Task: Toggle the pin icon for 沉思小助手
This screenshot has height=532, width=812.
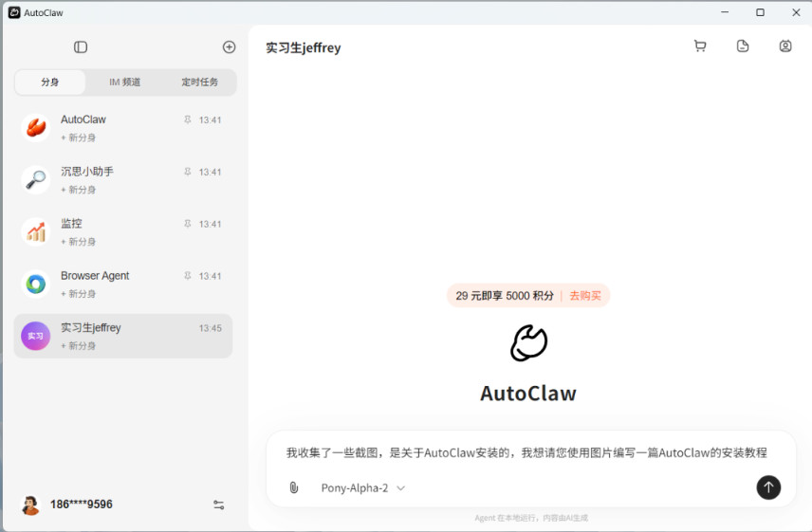Action: click(187, 173)
